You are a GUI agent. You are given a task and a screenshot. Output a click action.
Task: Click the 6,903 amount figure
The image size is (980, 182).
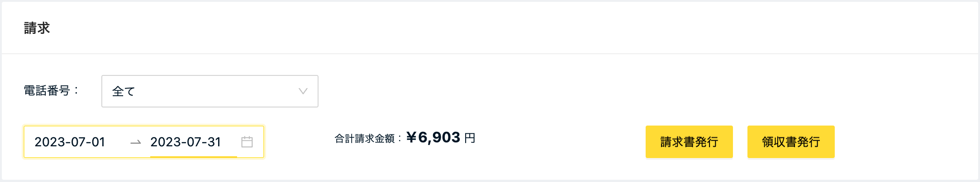pyautogui.click(x=439, y=137)
